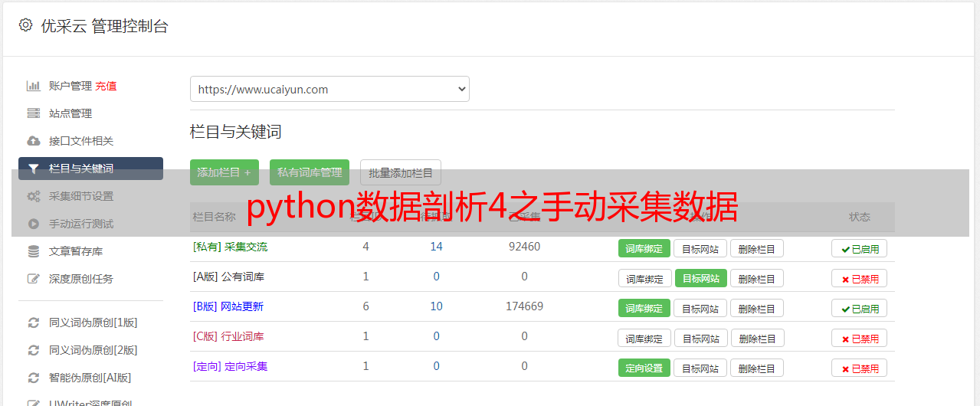Open the [A版] 公有词库 column link
This screenshot has height=406, width=980.
coord(228,277)
